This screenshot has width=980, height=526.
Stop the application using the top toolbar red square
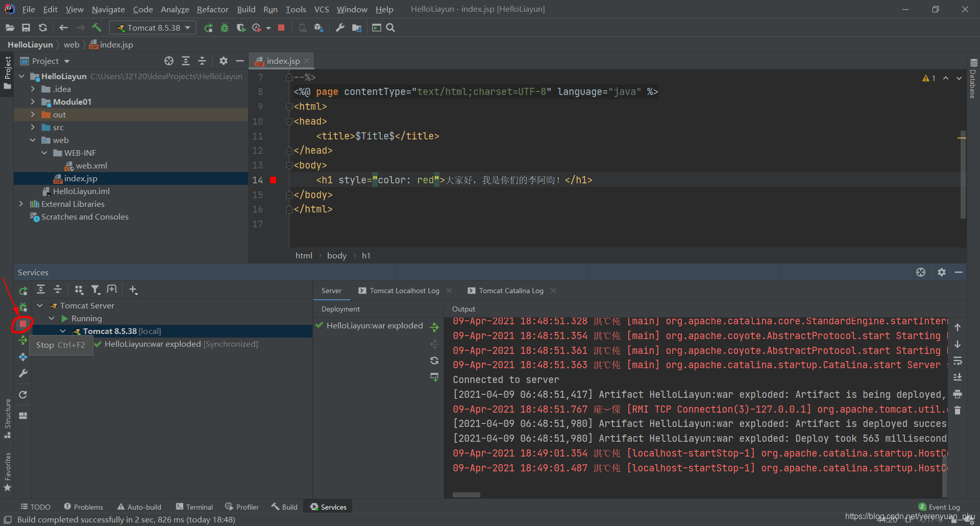281,28
